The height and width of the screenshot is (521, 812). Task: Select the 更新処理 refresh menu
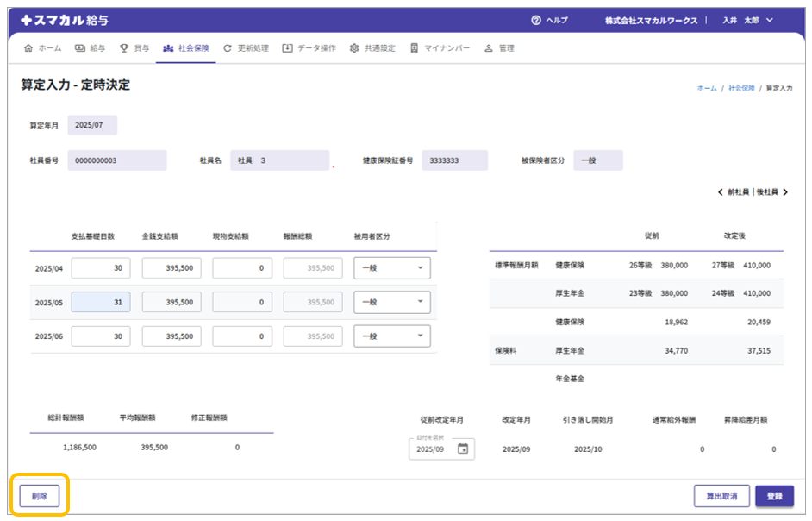click(x=246, y=48)
